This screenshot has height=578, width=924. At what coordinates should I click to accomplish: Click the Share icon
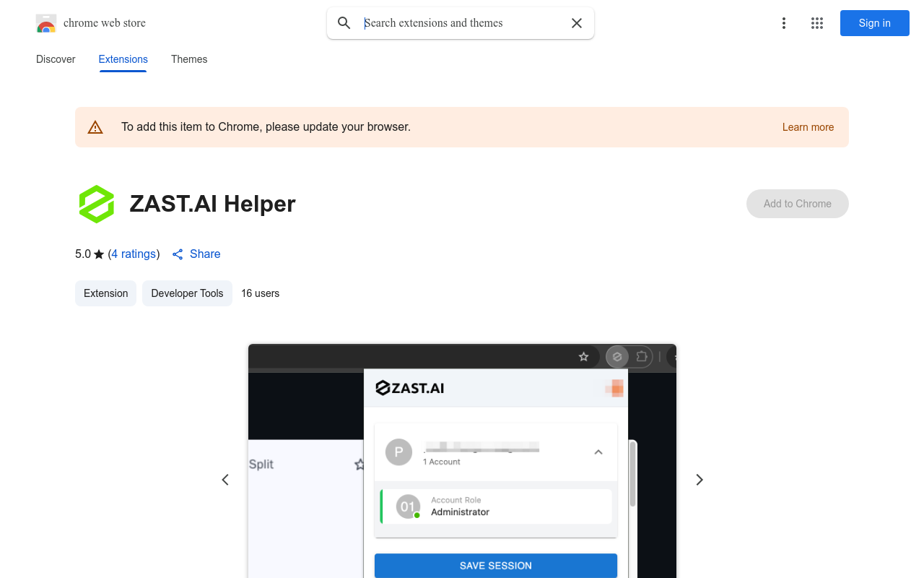point(178,254)
